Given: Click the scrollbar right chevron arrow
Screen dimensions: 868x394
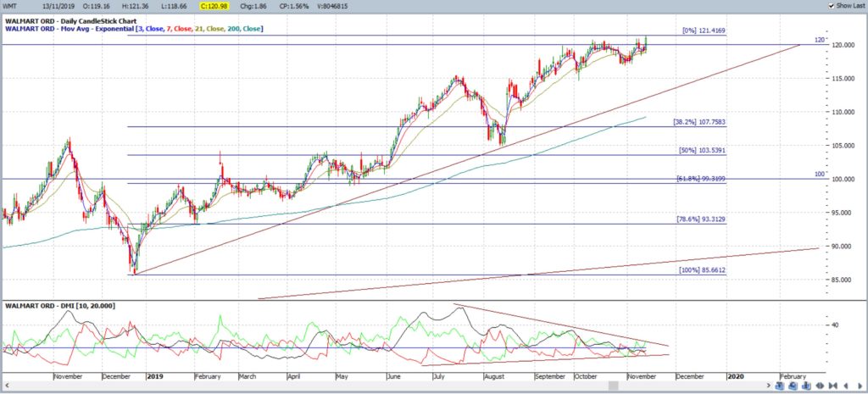Looking at the screenshot, I should (769, 386).
